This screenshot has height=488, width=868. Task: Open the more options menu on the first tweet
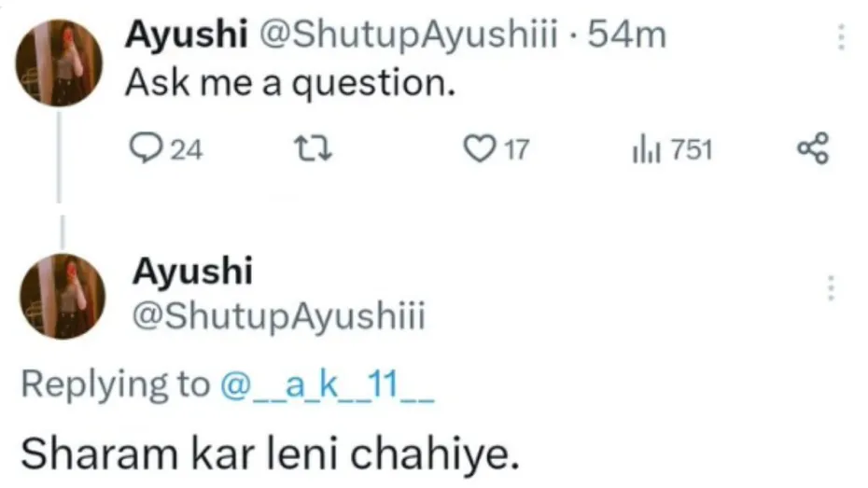(841, 37)
